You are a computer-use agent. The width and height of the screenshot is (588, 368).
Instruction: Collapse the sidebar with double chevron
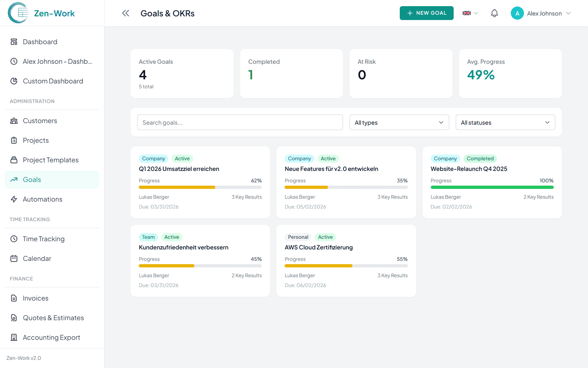click(125, 13)
